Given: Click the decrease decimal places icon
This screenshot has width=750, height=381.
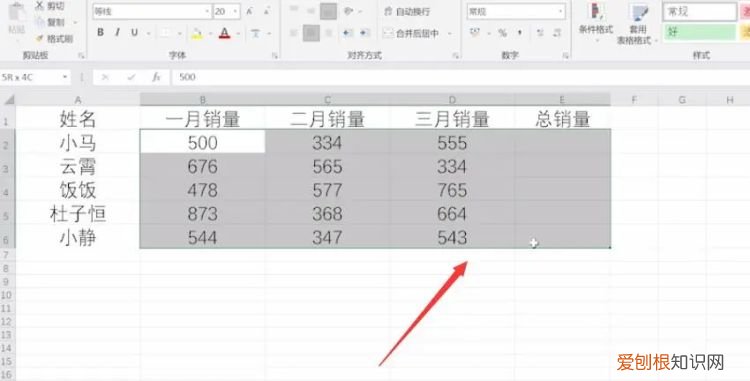Looking at the screenshot, I should pyautogui.click(x=557, y=33).
